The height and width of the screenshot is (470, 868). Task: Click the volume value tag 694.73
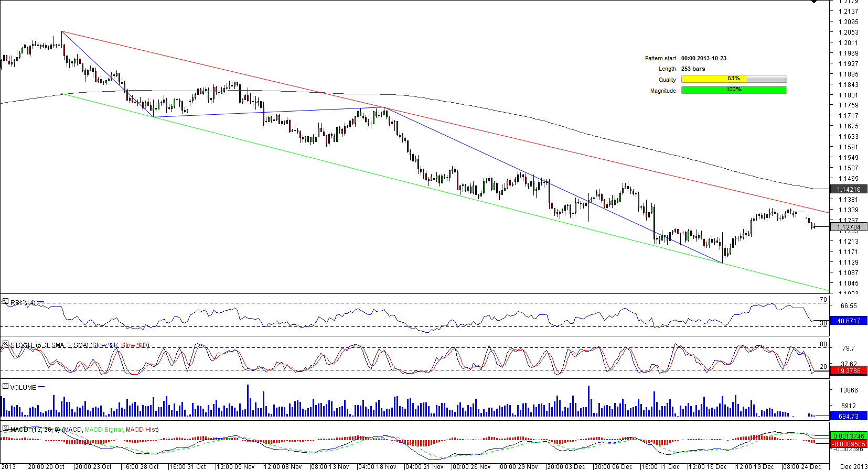(849, 416)
